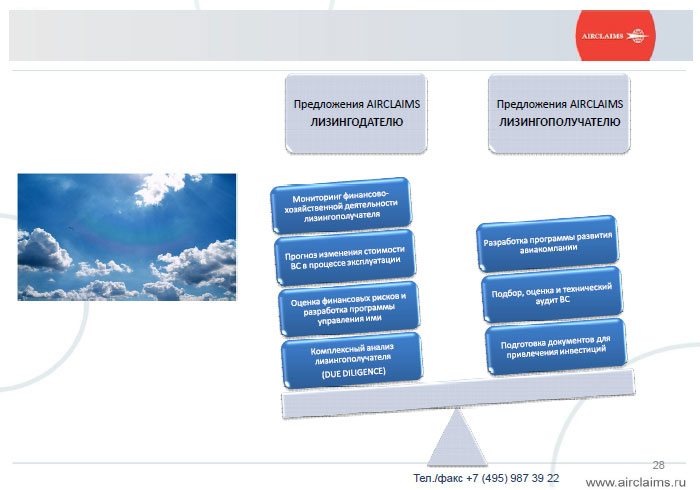
Task: Click 'Мониторинг финансово-хозяйственной деятельности лизингополучателя' block
Action: pyautogui.click(x=341, y=205)
